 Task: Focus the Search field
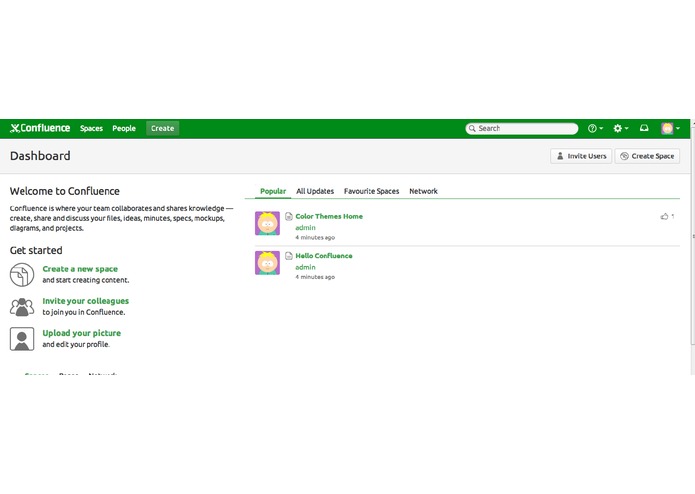pos(522,128)
